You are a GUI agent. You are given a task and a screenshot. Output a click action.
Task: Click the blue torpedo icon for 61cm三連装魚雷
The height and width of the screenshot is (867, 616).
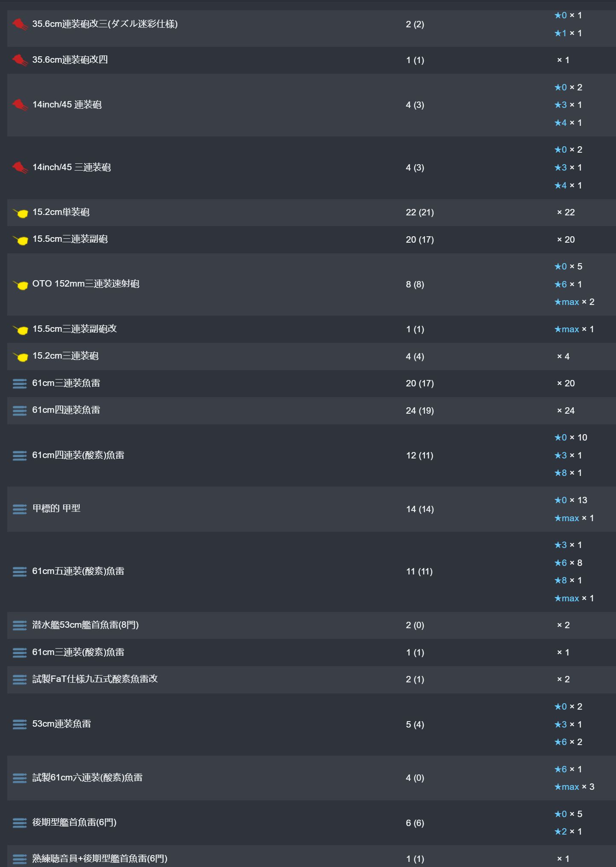coord(20,383)
